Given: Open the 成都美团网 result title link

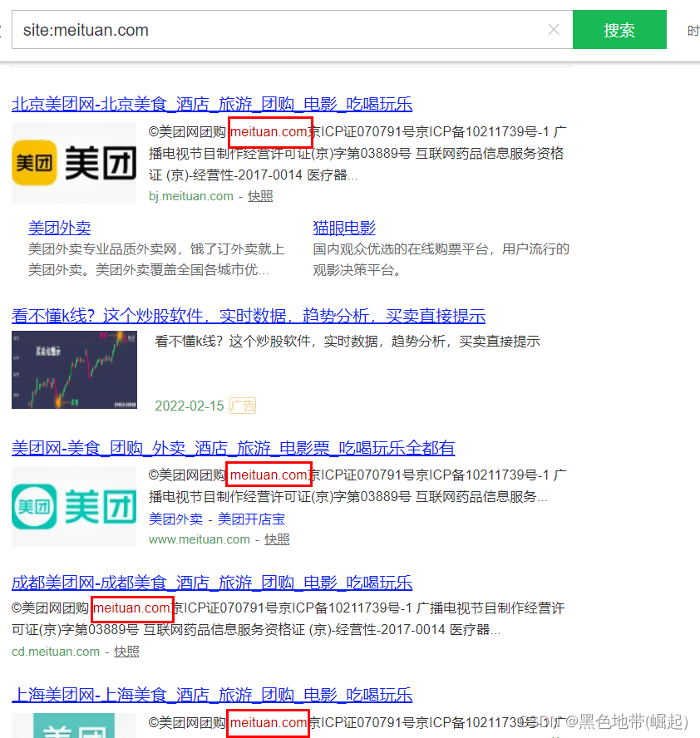Looking at the screenshot, I should pyautogui.click(x=212, y=583).
